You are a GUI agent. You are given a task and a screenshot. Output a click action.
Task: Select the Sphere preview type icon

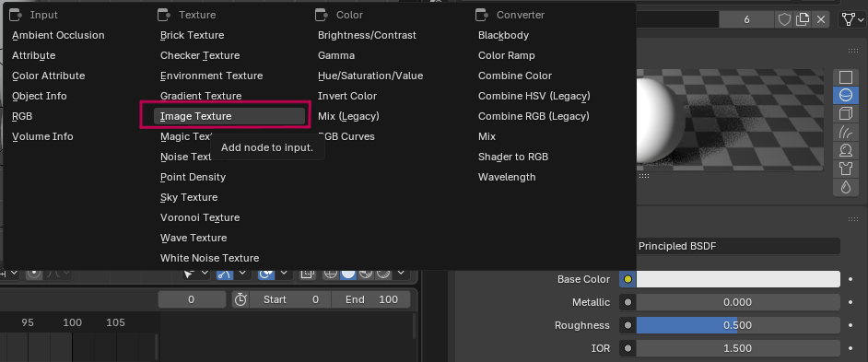click(x=845, y=96)
